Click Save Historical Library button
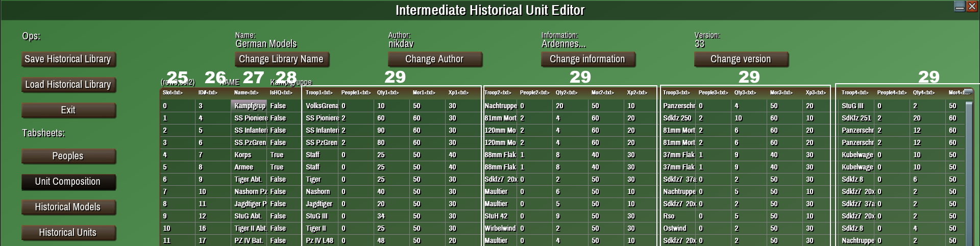The width and height of the screenshot is (980, 246). [x=68, y=59]
